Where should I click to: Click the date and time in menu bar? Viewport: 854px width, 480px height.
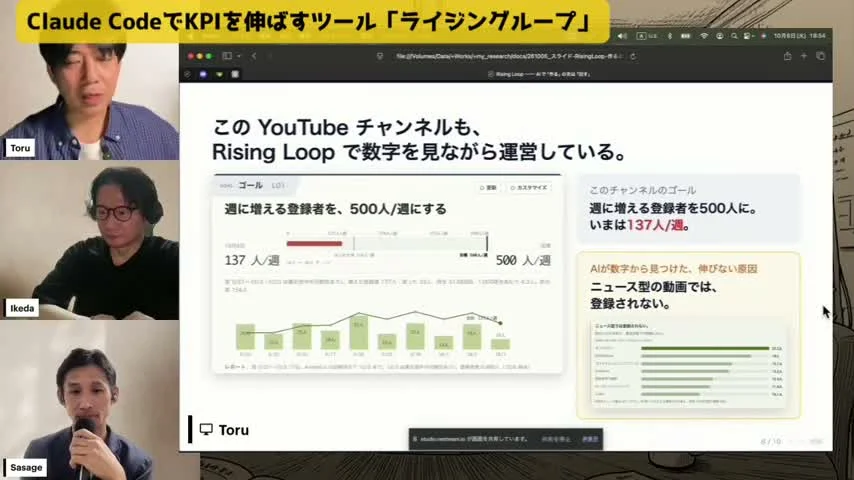(x=800, y=36)
